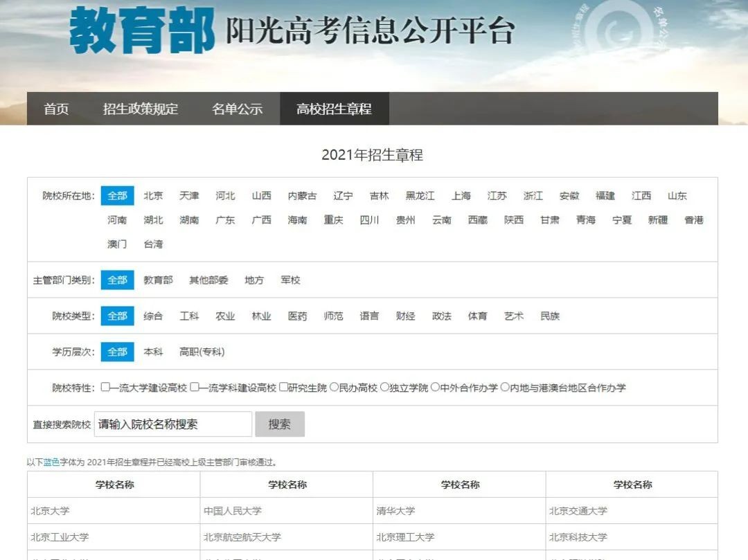Image resolution: width=748 pixels, height=560 pixels.
Task: Filter location by 北京
Action: pos(153,196)
